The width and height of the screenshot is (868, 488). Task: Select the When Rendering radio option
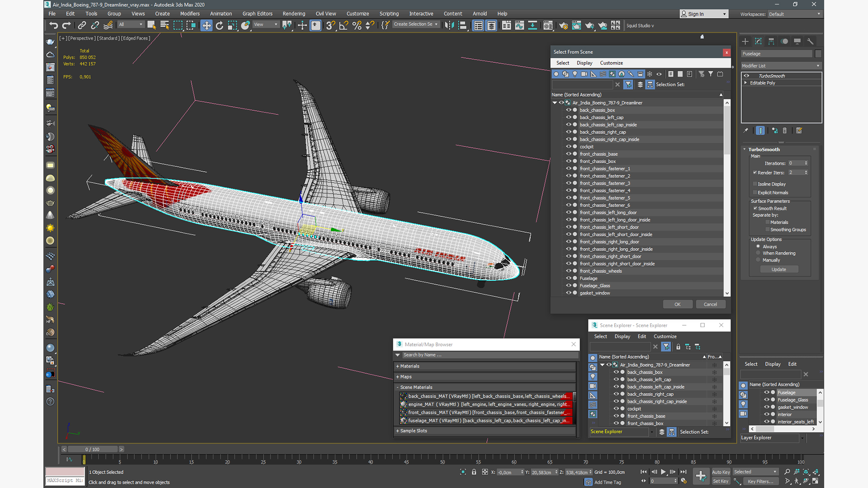pyautogui.click(x=758, y=253)
